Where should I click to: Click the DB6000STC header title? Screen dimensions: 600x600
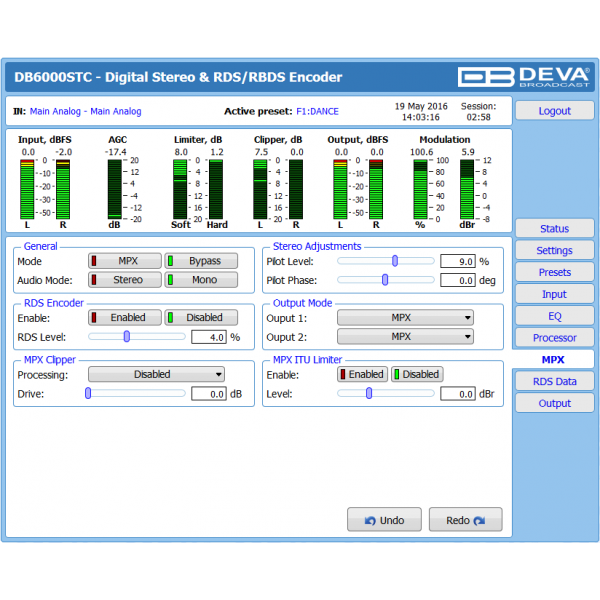pos(178,77)
